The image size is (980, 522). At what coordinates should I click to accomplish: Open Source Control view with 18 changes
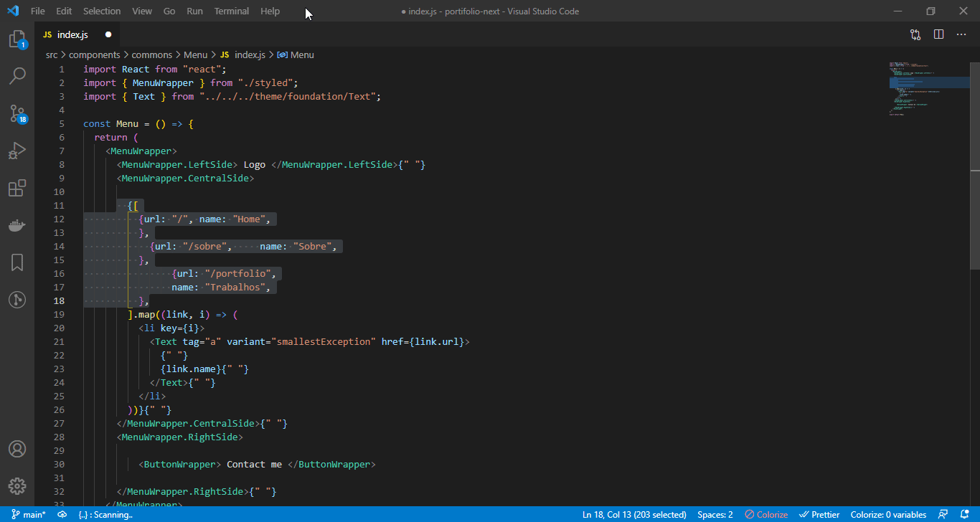coord(17,113)
